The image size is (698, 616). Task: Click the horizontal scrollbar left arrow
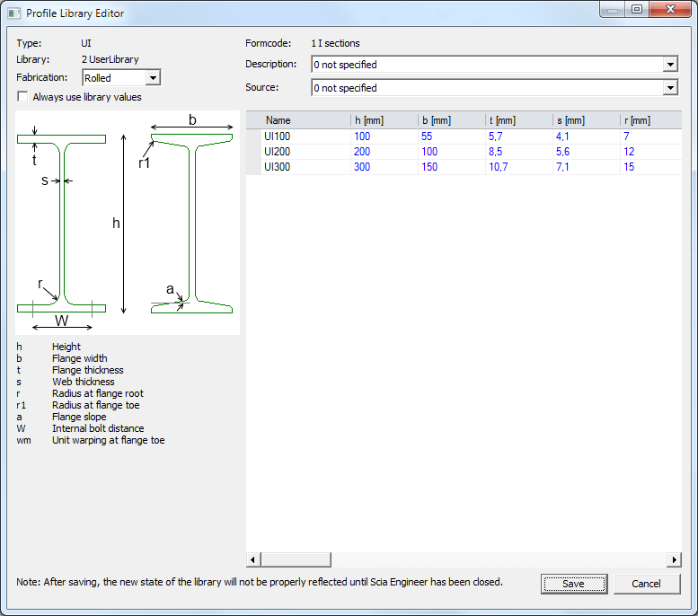point(253,559)
